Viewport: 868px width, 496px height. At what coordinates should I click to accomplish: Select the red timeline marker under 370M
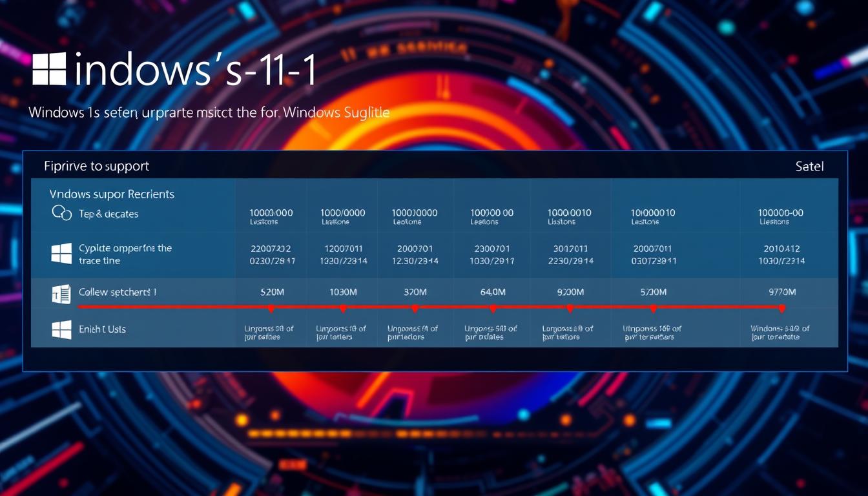[x=415, y=309]
